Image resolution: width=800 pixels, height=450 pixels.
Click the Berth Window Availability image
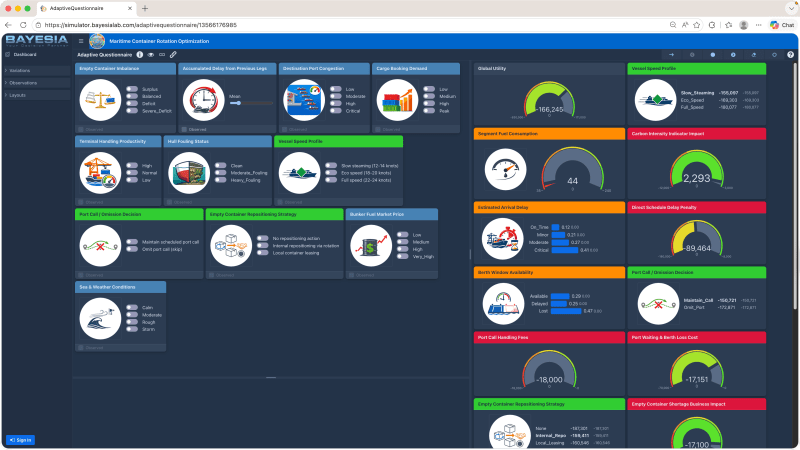tap(503, 304)
